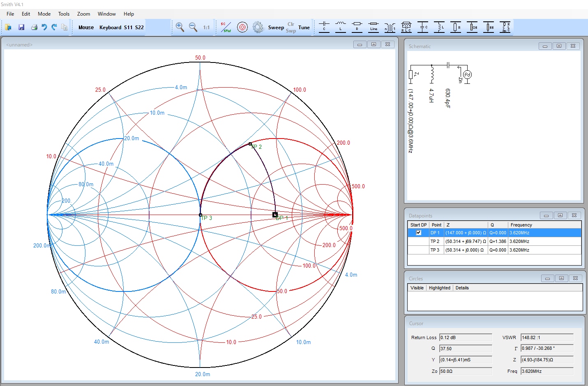Open settings via the gear icon
Image resolution: width=588 pixels, height=386 pixels.
pos(258,28)
